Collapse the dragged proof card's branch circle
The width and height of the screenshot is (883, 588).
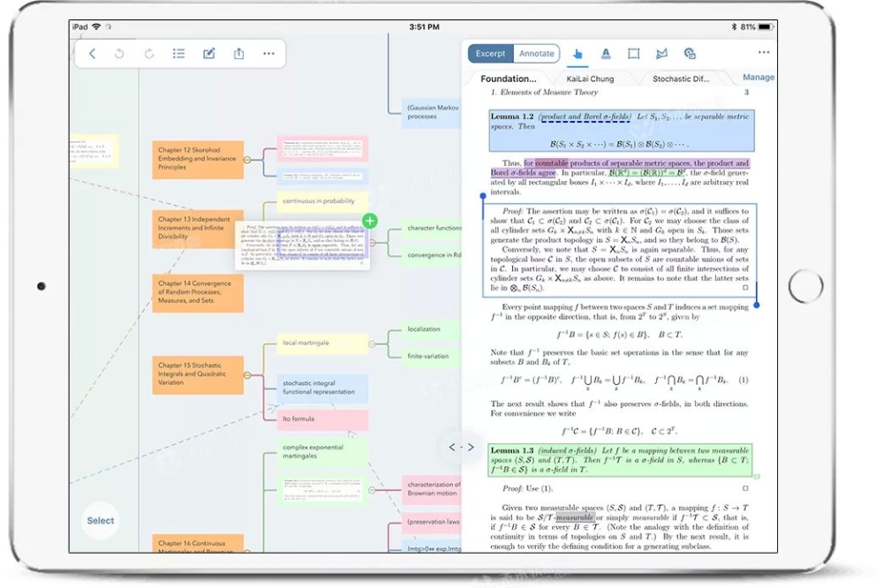point(373,244)
